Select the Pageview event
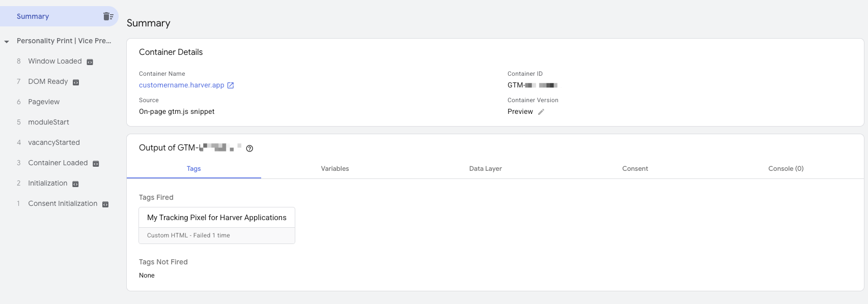The width and height of the screenshot is (868, 304). 44,102
